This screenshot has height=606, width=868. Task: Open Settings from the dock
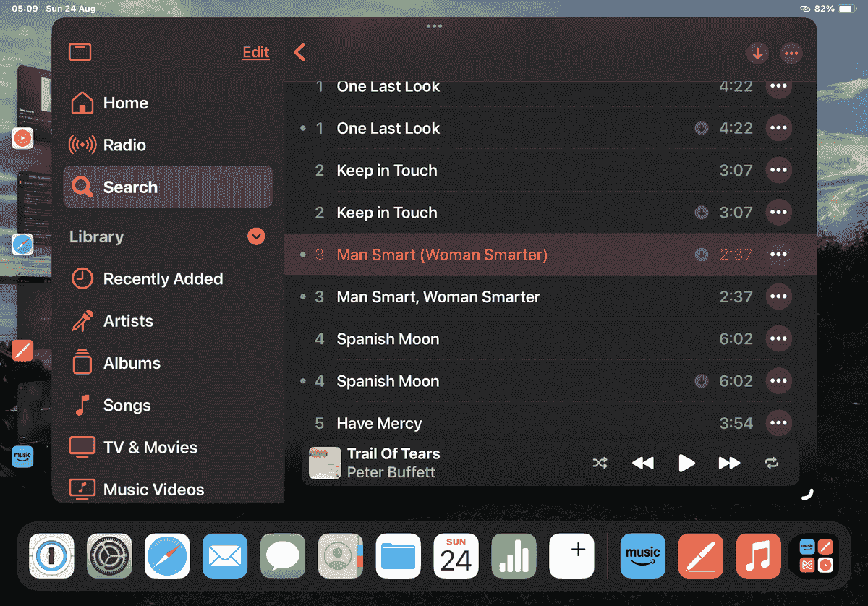[109, 556]
